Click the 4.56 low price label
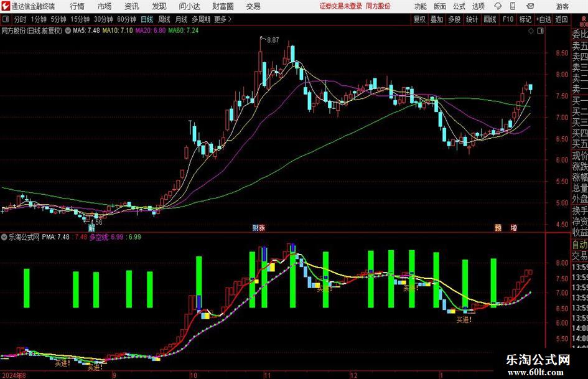 point(96,222)
